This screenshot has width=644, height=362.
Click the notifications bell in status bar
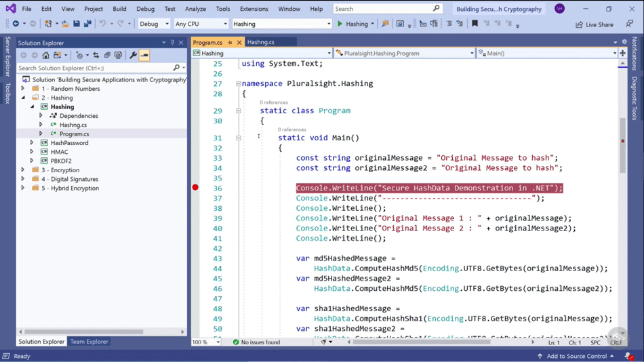tap(628, 356)
